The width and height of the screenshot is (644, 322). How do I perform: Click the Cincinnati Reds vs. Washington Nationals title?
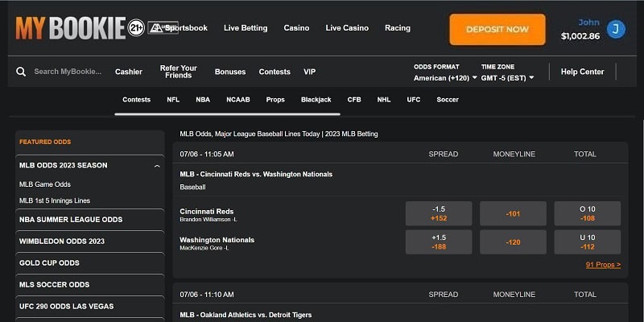(x=256, y=174)
